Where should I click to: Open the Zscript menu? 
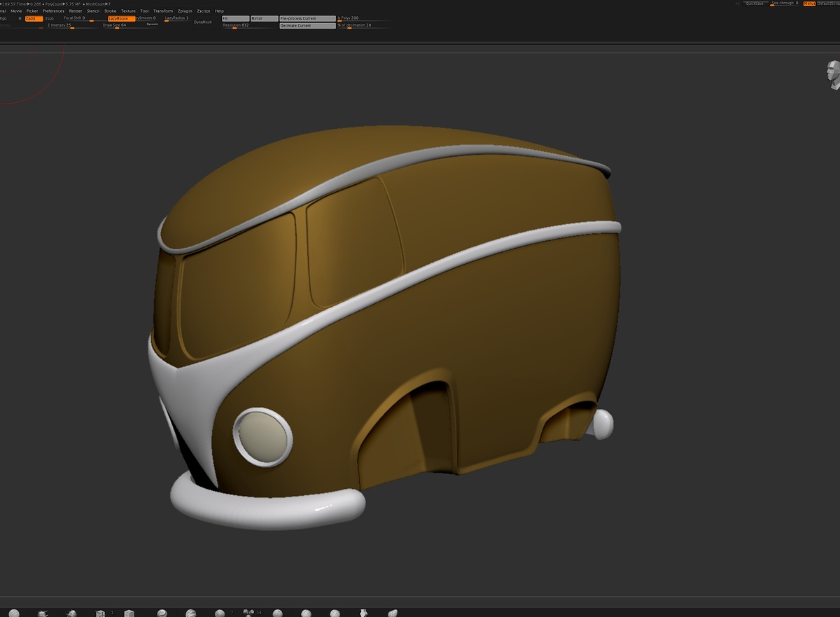point(204,11)
